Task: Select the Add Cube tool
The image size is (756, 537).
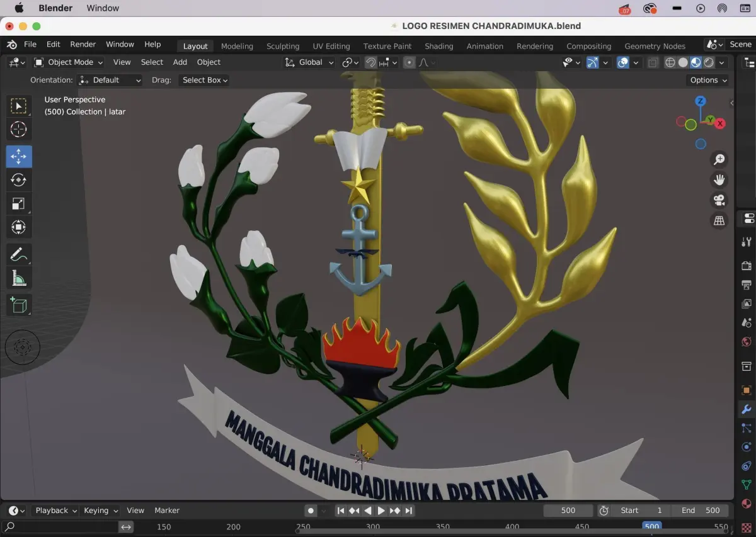Action: click(19, 306)
